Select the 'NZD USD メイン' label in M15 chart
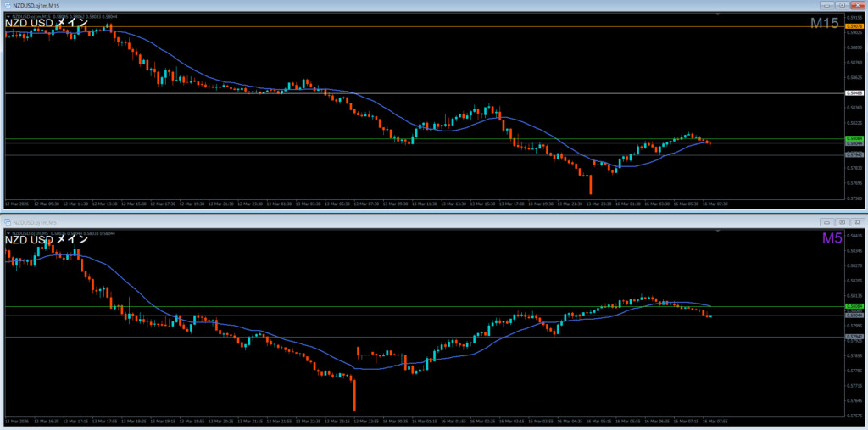The image size is (868, 430). pos(47,24)
